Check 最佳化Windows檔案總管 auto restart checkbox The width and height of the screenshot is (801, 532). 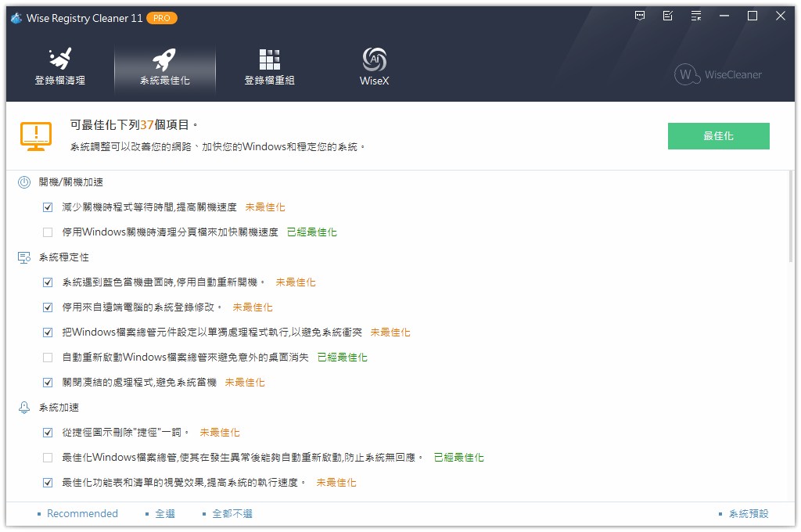pos(48,458)
